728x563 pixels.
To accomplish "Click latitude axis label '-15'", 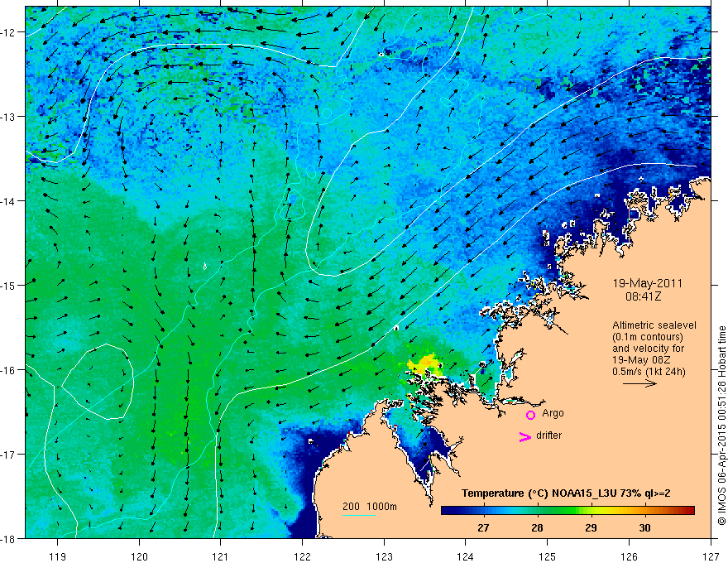I will (x=9, y=285).
